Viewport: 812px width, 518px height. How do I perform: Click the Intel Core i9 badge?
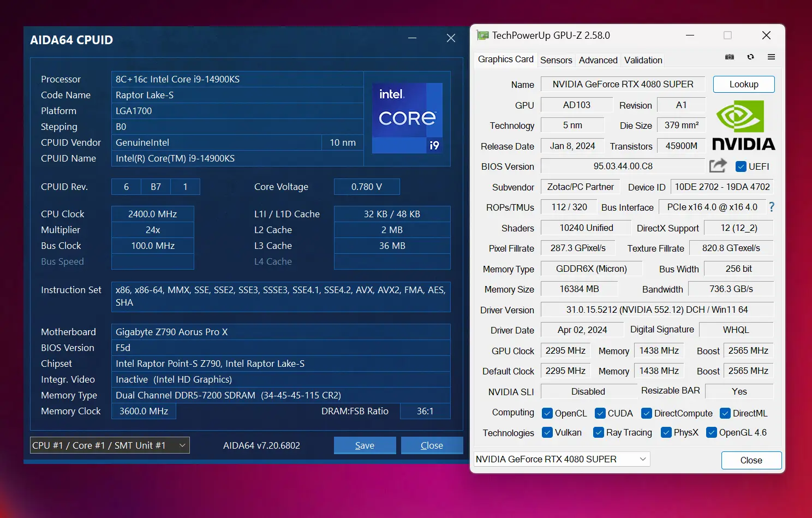pyautogui.click(x=407, y=118)
